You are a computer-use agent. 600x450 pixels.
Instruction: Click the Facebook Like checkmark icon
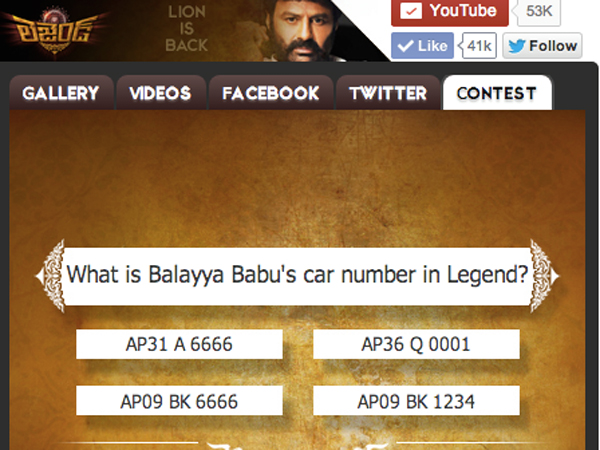[405, 46]
